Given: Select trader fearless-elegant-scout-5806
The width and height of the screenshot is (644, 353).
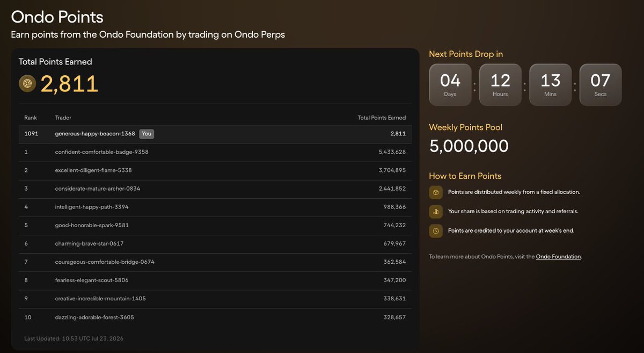Looking at the screenshot, I should 92,280.
